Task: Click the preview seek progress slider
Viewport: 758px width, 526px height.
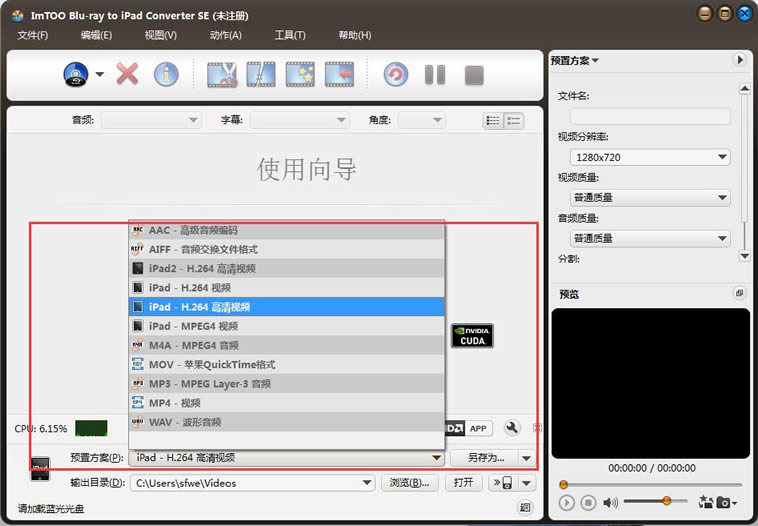Action: click(650, 484)
